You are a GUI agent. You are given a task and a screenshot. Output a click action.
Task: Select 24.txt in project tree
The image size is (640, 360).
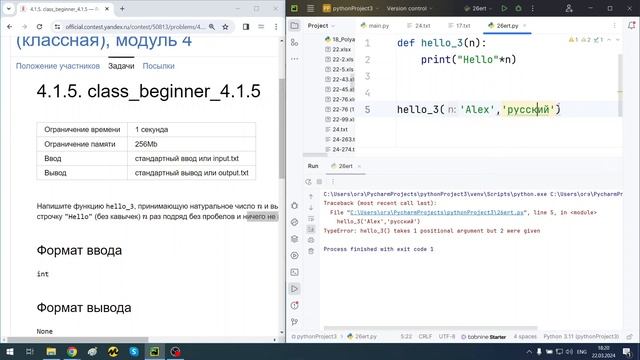point(337,129)
